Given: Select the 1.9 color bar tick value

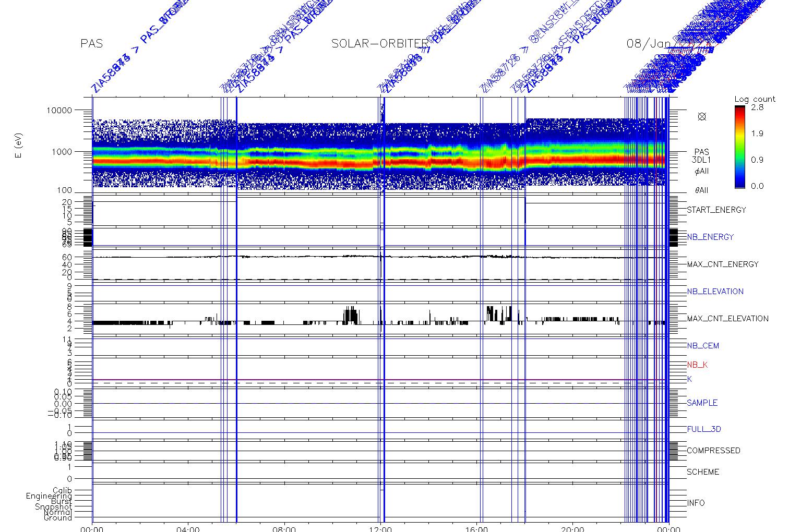Looking at the screenshot, I should point(757,133).
